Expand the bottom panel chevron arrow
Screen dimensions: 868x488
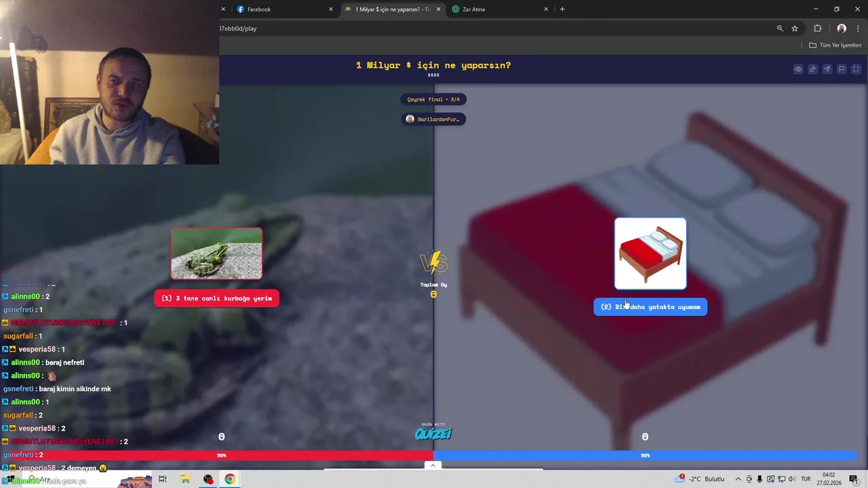point(433,465)
